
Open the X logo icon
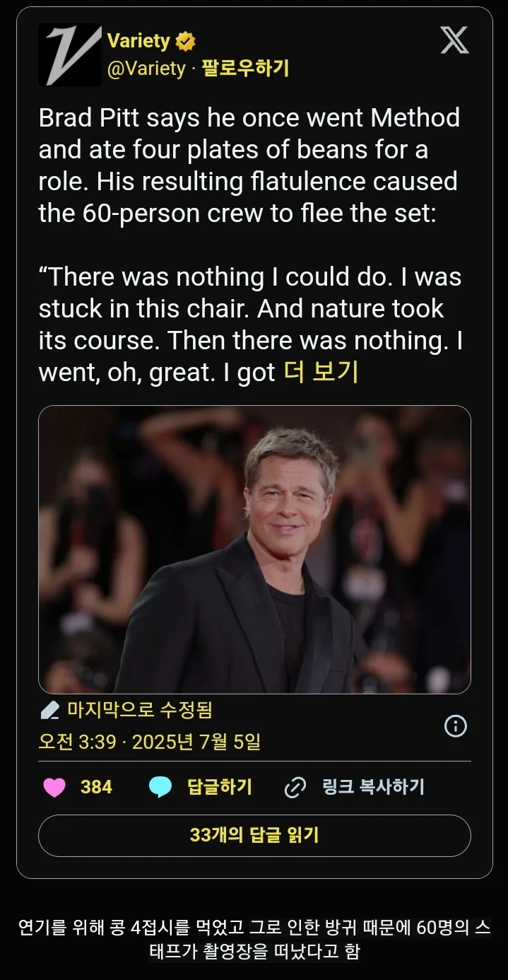point(454,40)
